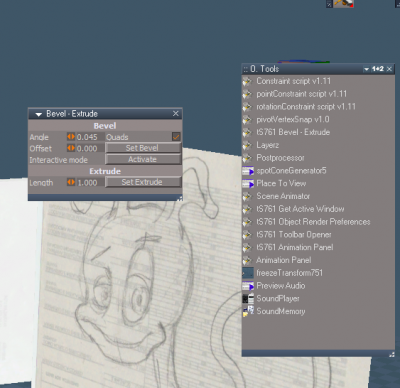Click the Bevel - Extrude panel resize grip
Screen dimensions: 400x388
(x=179, y=198)
